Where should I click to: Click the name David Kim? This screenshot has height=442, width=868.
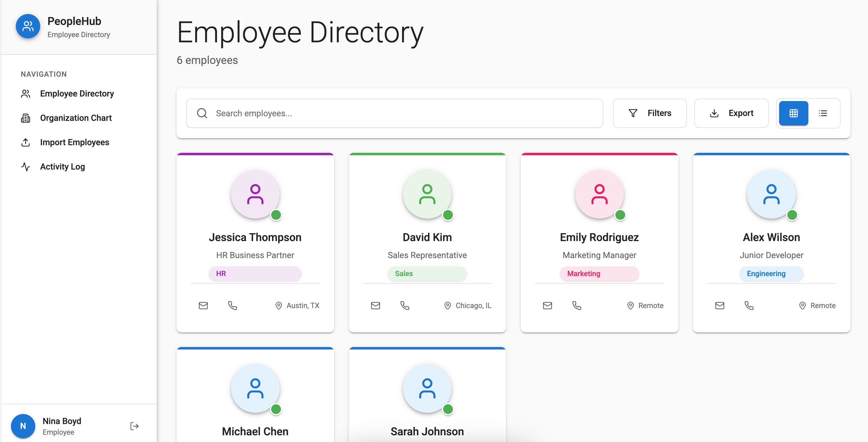(x=427, y=237)
